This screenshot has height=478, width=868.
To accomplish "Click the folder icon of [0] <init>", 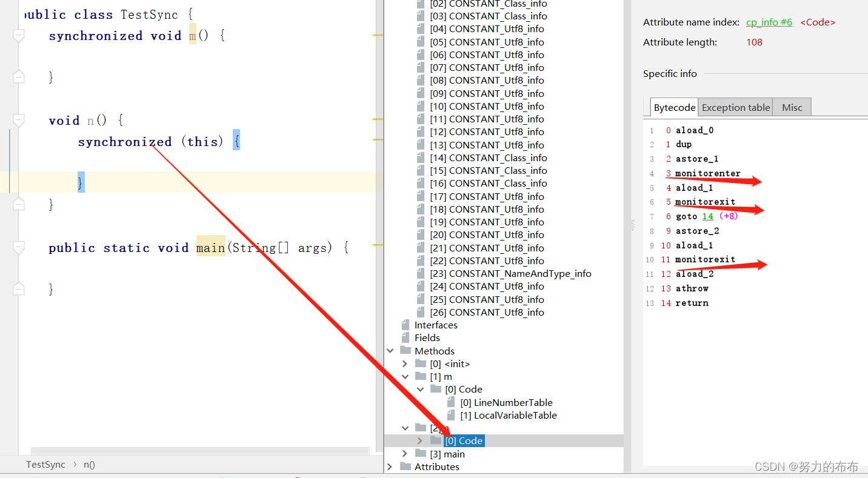I will click(421, 363).
